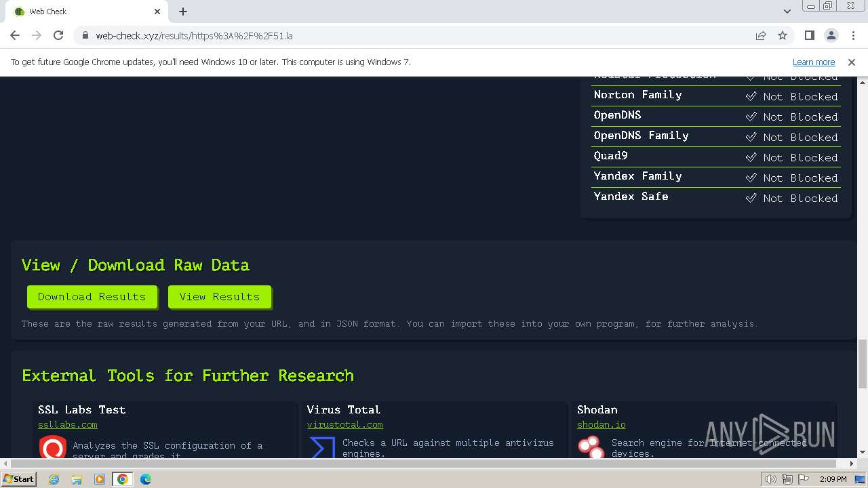Open volume control tray icon
868x488 pixels.
click(772, 479)
